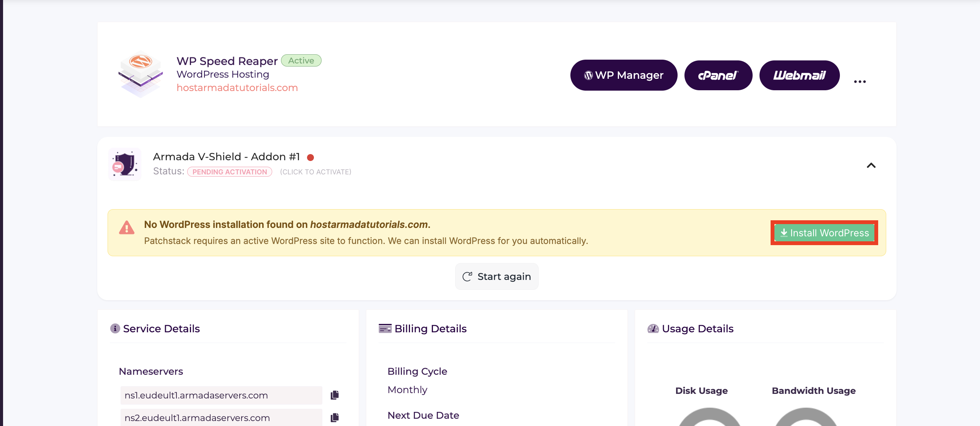Click the Active status badge
The width and height of the screenshot is (980, 426).
[301, 60]
